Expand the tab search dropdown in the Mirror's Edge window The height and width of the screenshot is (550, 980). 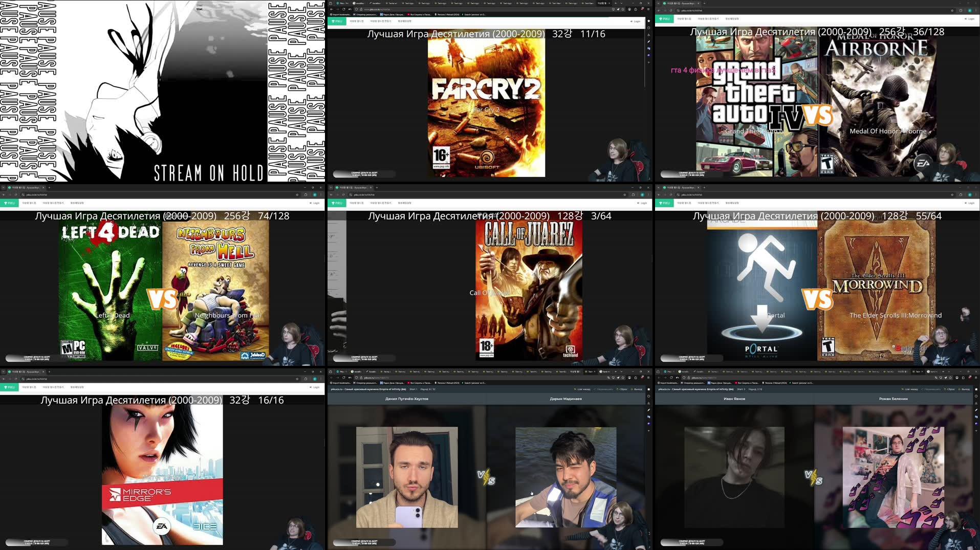click(3, 371)
